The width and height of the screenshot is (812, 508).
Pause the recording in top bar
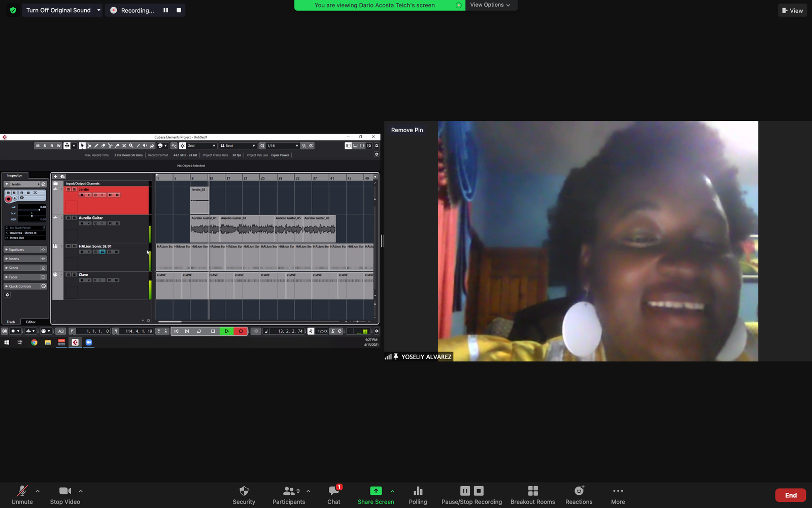165,10
